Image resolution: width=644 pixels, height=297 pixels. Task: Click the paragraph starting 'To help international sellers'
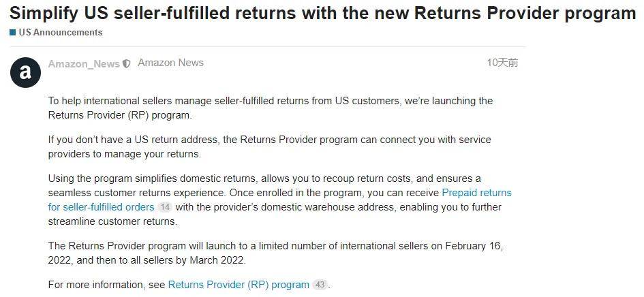(x=270, y=108)
